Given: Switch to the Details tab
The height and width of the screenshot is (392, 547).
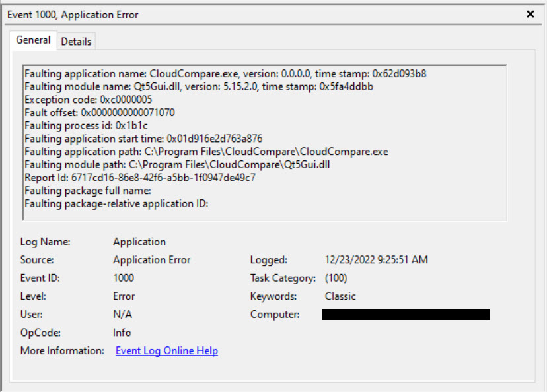Looking at the screenshot, I should click(x=76, y=41).
